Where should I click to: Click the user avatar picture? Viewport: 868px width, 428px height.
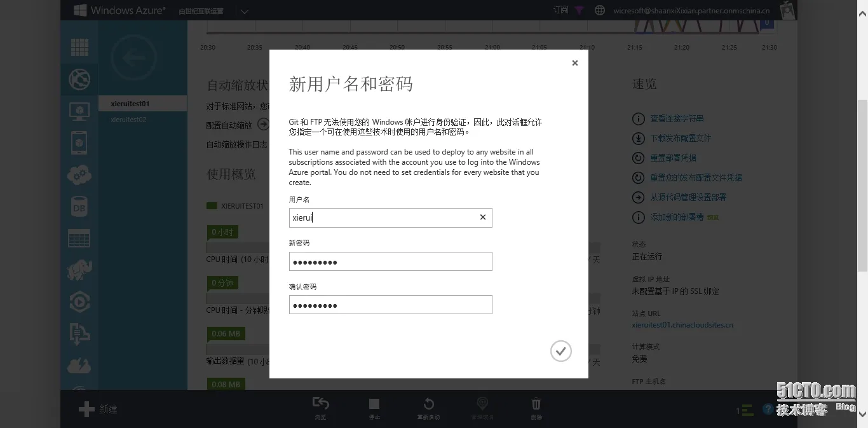787,10
